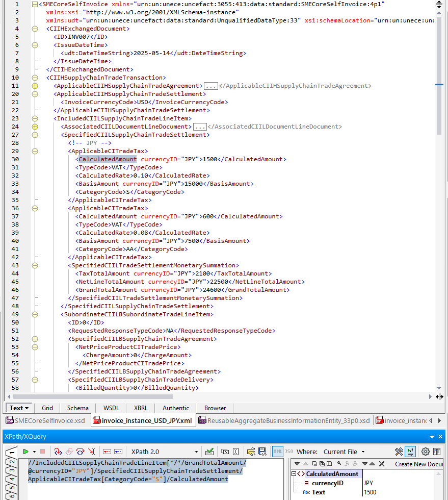Toggle the results pane layout icon
448x500 pixels.
(437, 452)
